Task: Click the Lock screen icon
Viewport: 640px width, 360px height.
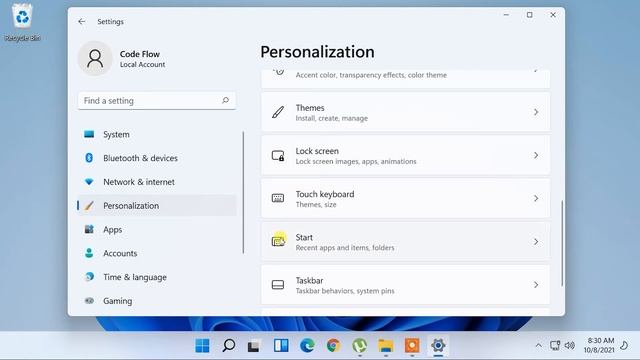Action: 278,156
